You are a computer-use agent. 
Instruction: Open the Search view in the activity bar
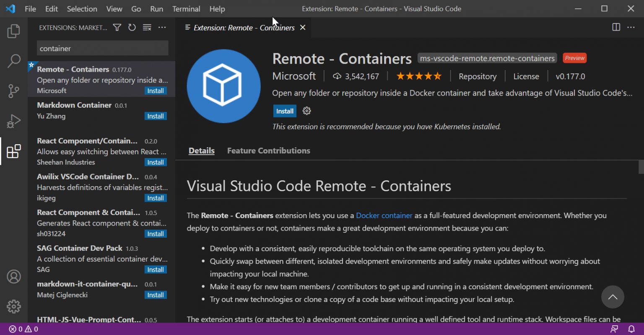(14, 61)
